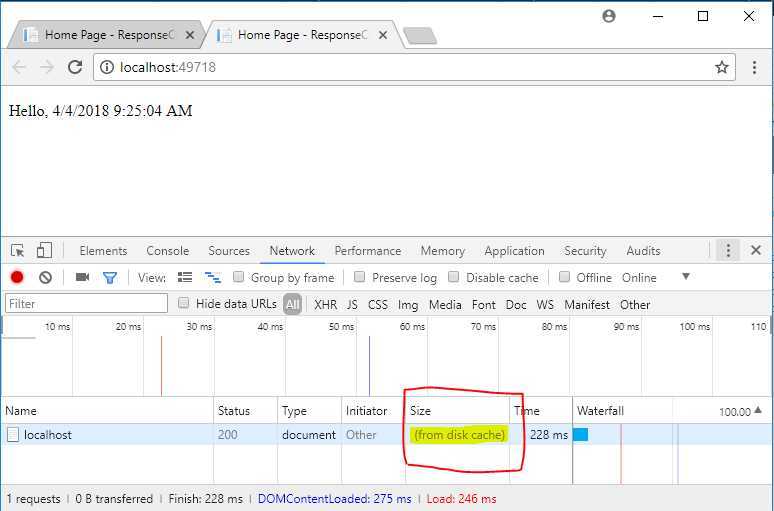Go to the Application tab
This screenshot has height=511, width=774.
click(x=514, y=251)
